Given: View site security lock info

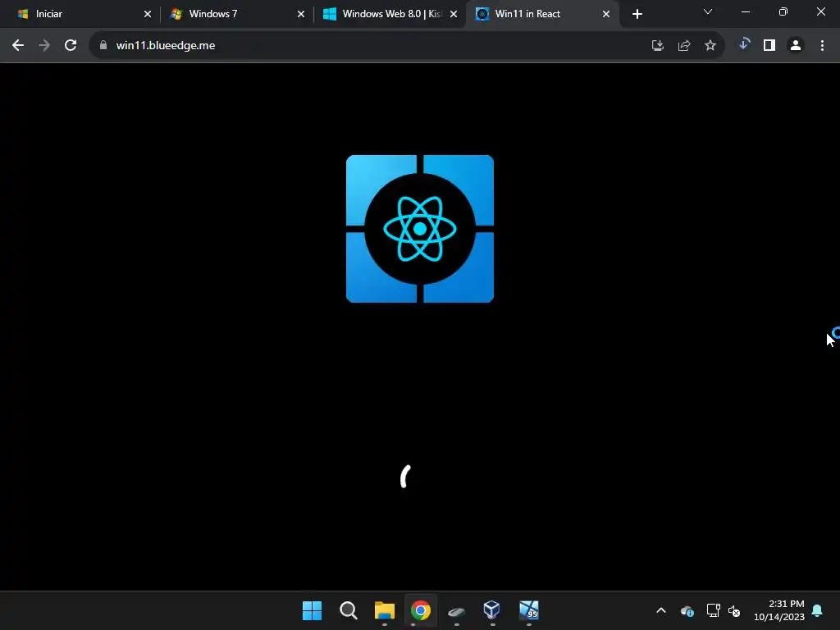Looking at the screenshot, I should (103, 46).
